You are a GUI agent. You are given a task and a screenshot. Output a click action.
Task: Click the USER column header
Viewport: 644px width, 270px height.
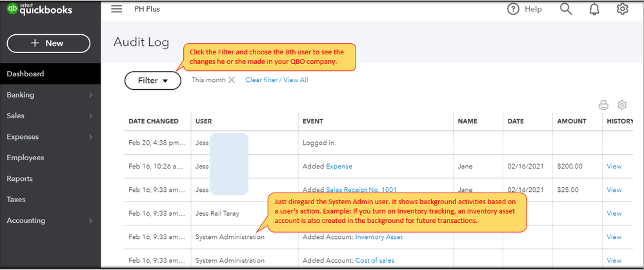coord(204,121)
